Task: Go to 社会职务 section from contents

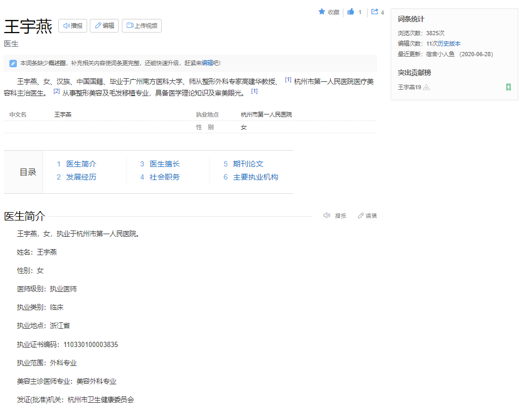Action: (164, 177)
